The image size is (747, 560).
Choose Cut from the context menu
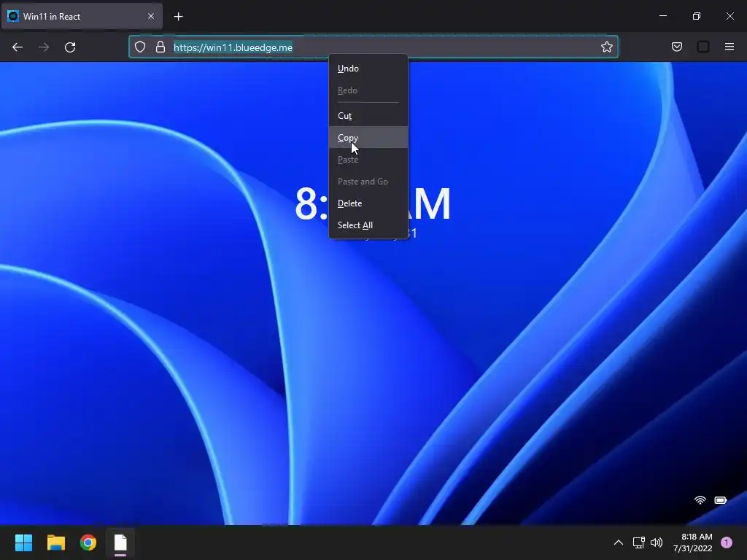[x=368, y=116]
